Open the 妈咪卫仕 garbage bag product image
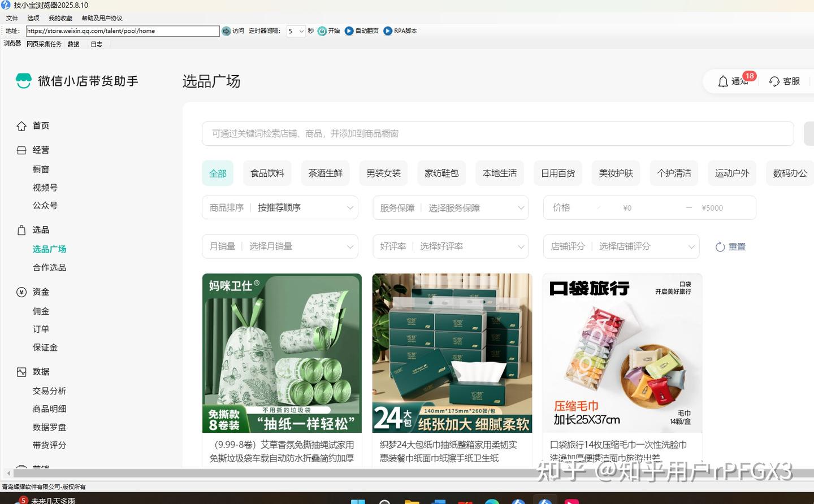814x504 pixels. pos(282,353)
